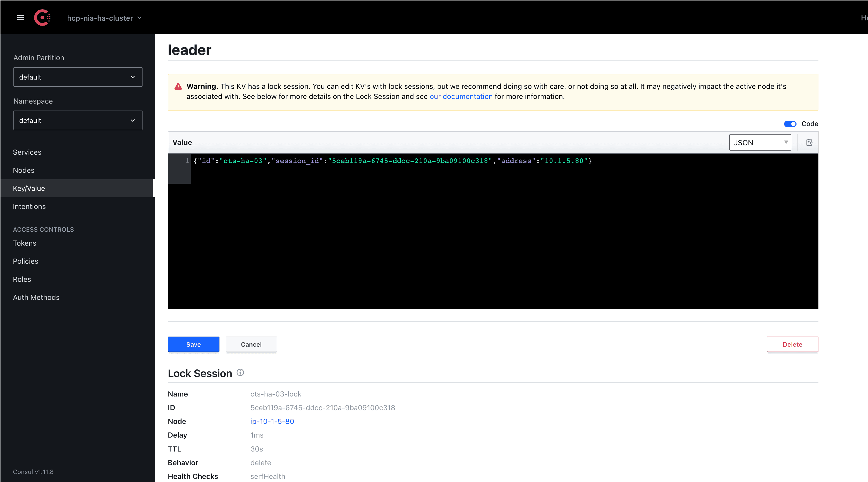Open the Namespace dropdown
This screenshot has height=482, width=868.
(x=77, y=120)
